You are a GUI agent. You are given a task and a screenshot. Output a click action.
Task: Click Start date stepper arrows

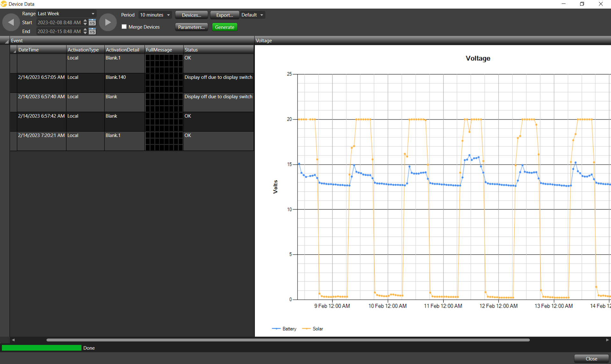pyautogui.click(x=85, y=22)
